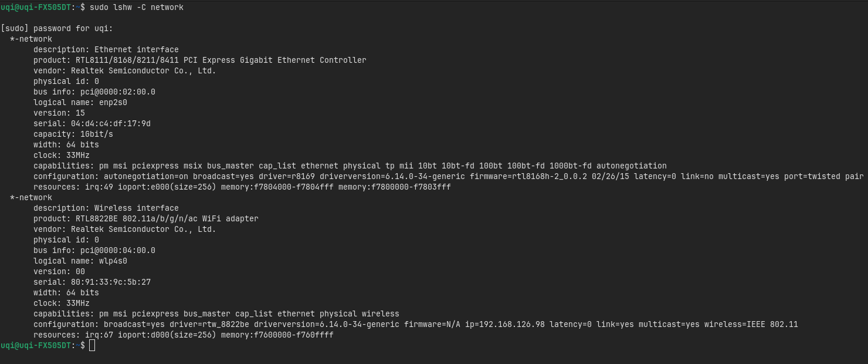The width and height of the screenshot is (868, 364).
Task: Click 'link=no' in the Ethernet configuration
Action: 697,176
